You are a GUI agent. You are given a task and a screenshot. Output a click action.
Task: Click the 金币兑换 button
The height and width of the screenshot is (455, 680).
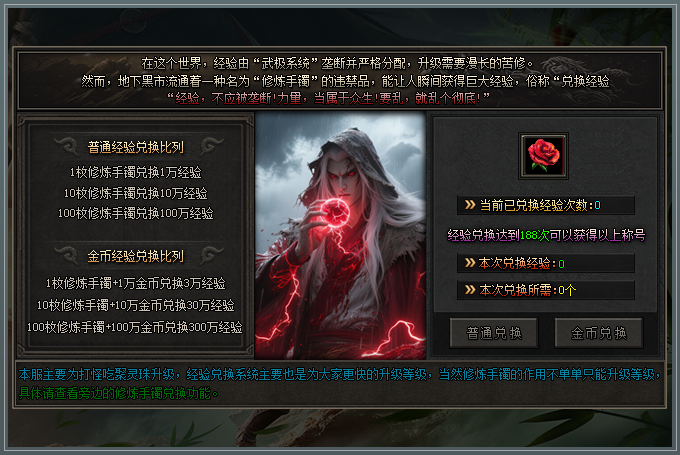pos(599,333)
